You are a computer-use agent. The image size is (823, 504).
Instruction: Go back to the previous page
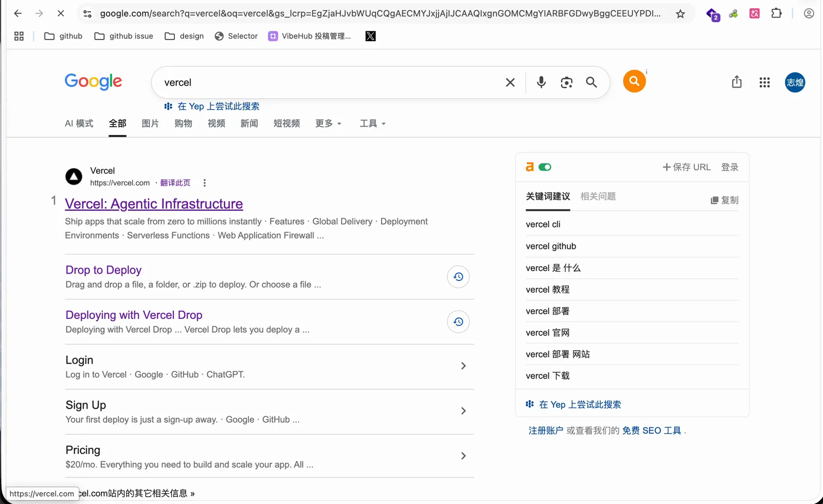point(18,13)
